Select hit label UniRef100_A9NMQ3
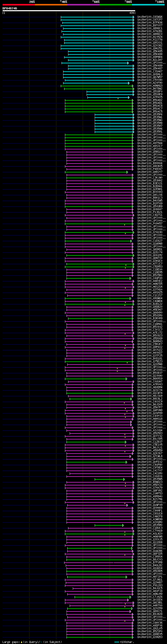The image size is (167, 644). tap(150, 86)
